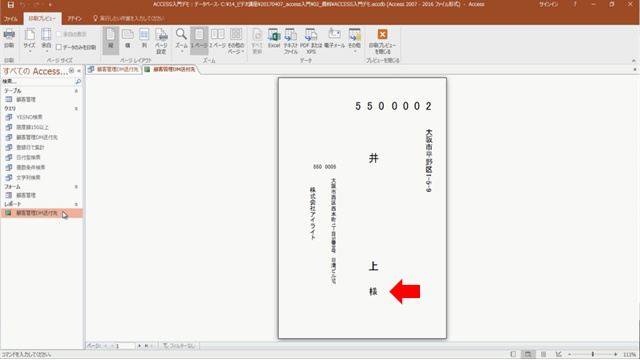The height and width of the screenshot is (360, 640).
Task: Export the report to Excel
Action: [x=274, y=39]
